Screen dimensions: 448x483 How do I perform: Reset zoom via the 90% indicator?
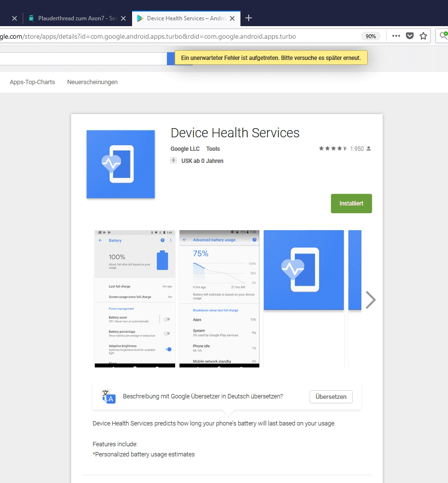(371, 36)
